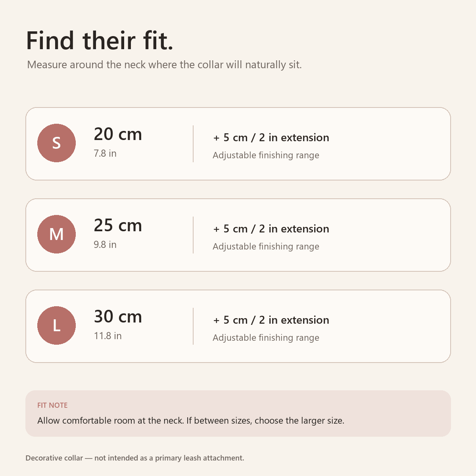This screenshot has height=476, width=476.
Task: Click the neck measurement instruction subtitle
Action: click(x=164, y=65)
